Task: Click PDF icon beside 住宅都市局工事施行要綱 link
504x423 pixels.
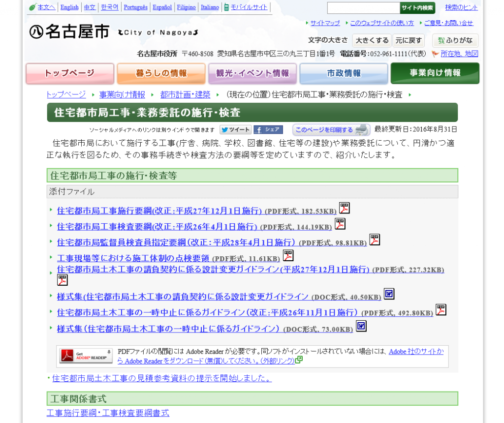Action: point(344,208)
